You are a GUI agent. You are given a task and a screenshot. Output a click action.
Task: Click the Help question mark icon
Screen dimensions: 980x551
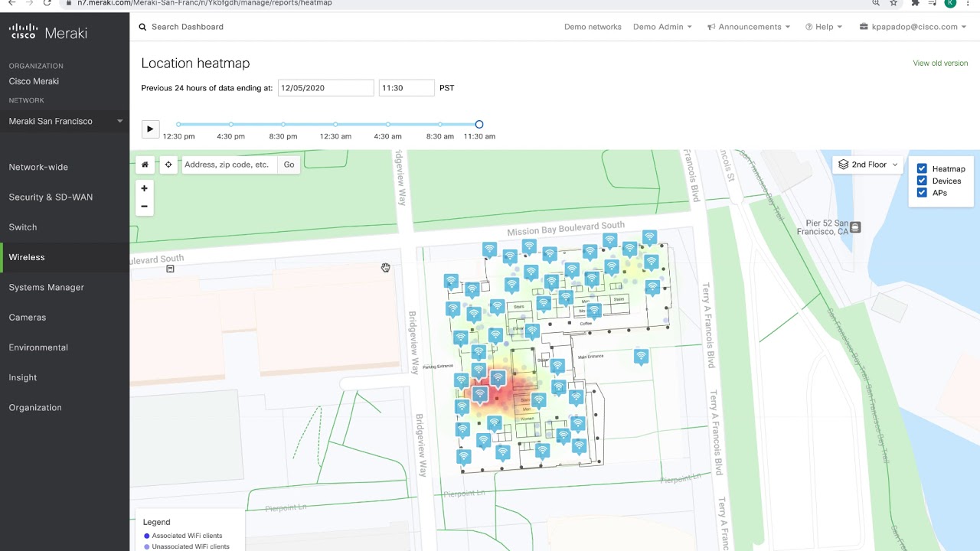pos(808,27)
